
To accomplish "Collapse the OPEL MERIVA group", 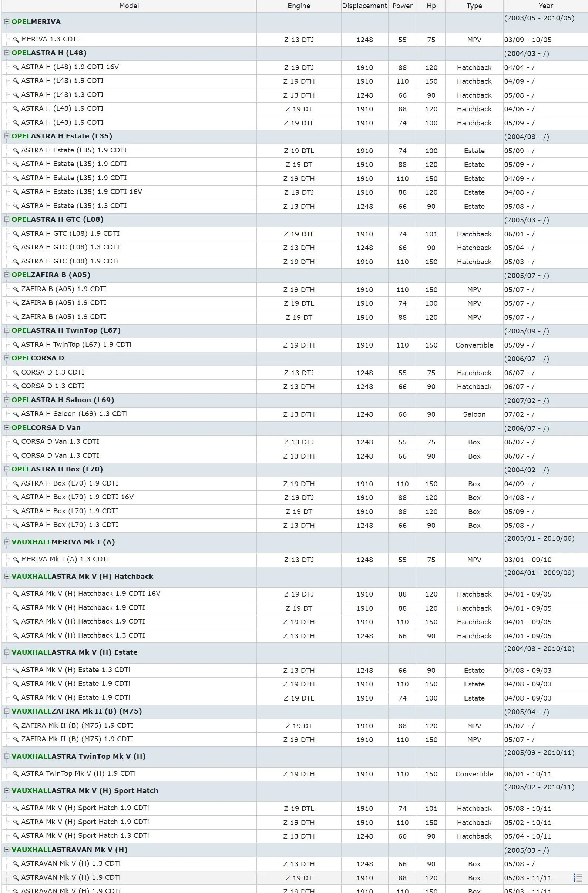I will click(6, 22).
